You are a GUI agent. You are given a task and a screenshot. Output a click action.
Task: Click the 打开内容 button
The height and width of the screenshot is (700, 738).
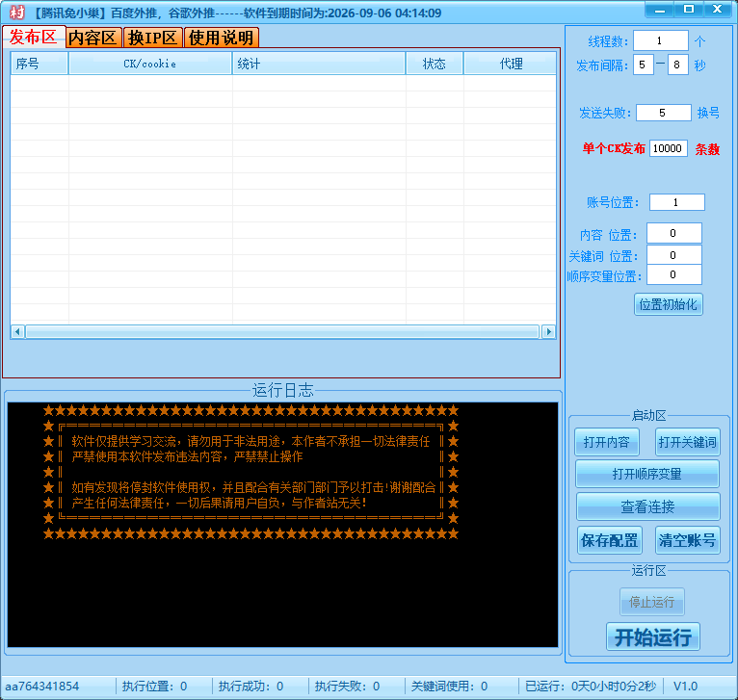coord(607,442)
